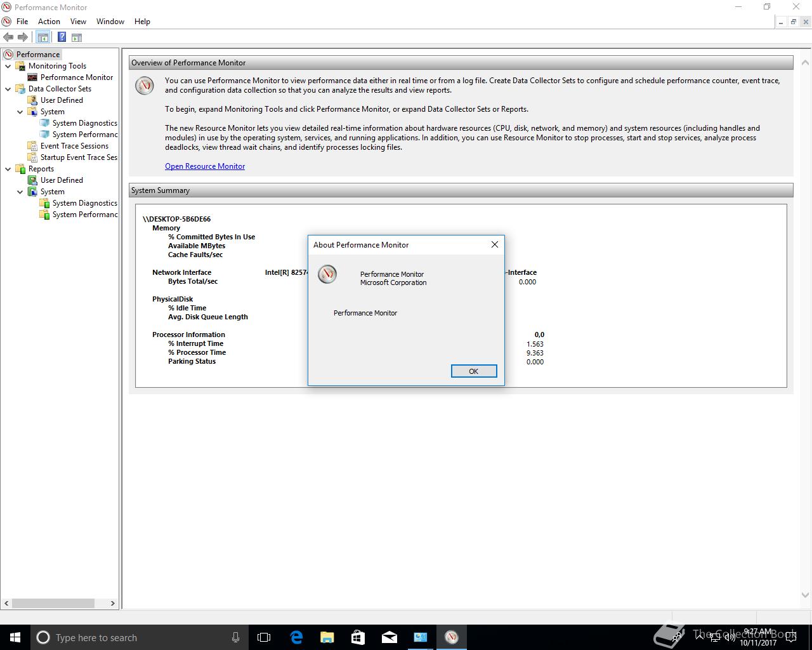Image resolution: width=812 pixels, height=650 pixels.
Task: Select the Performance root node icon
Action: pos(8,55)
